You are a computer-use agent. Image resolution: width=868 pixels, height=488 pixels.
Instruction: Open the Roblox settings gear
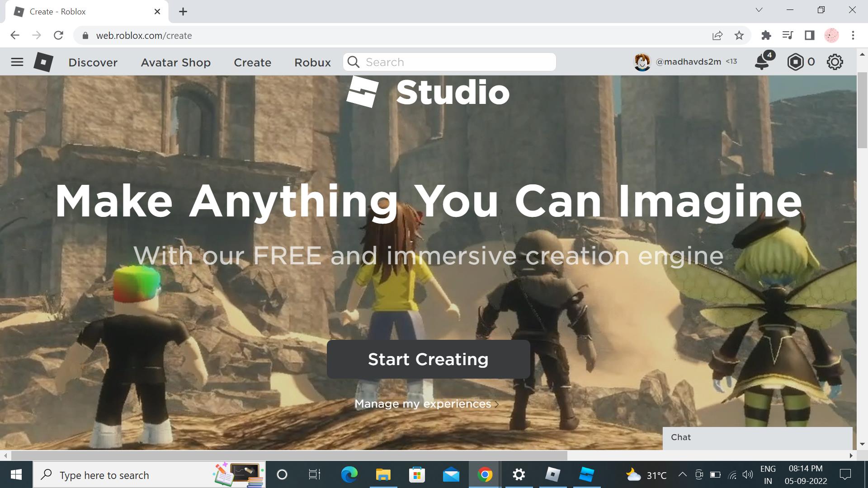pyautogui.click(x=835, y=62)
